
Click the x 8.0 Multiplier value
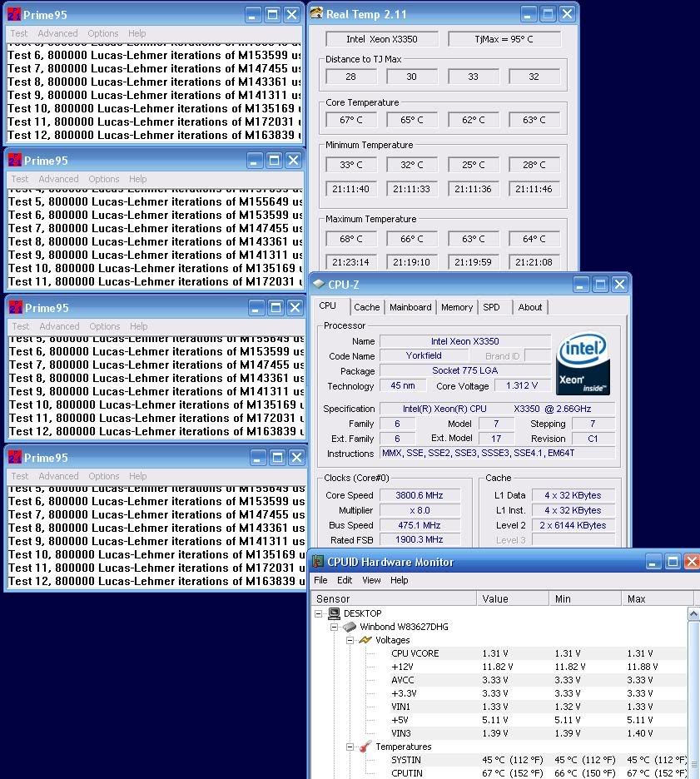pos(420,510)
